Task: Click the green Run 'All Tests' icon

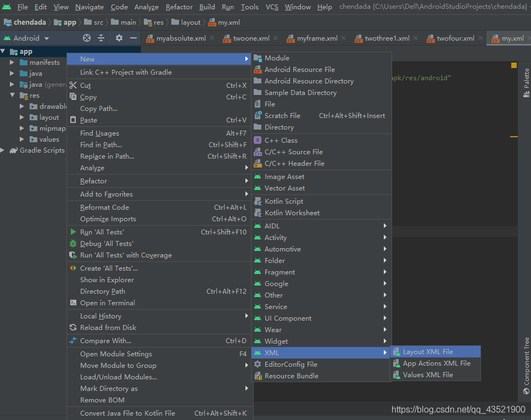Action: tap(73, 232)
